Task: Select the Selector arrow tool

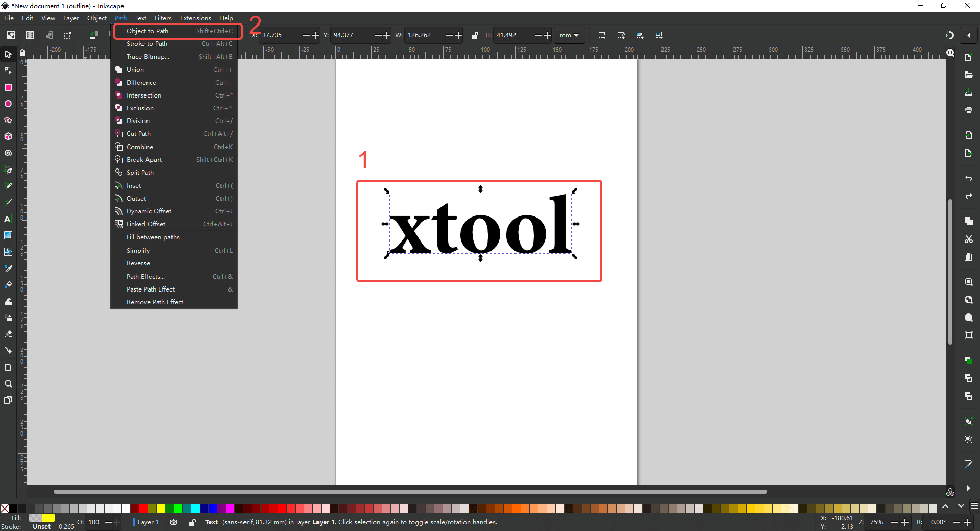Action: [x=8, y=54]
